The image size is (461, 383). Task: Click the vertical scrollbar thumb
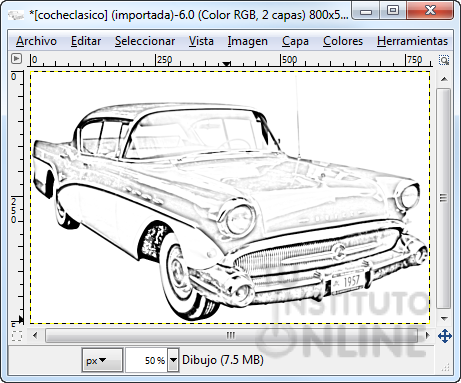tap(444, 199)
